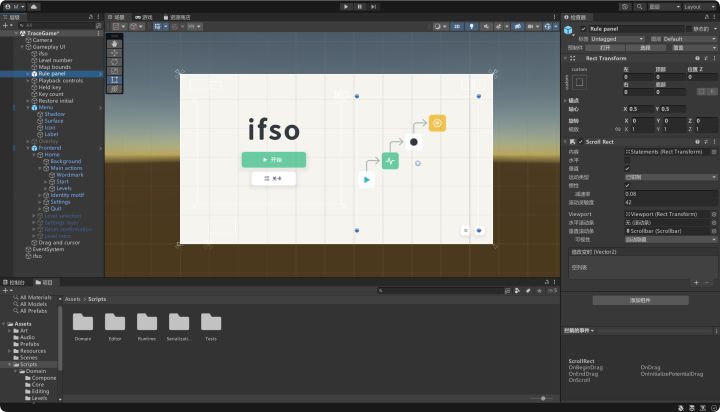The height and width of the screenshot is (412, 720).
Task: Open the undo history icon
Action: [625, 7]
